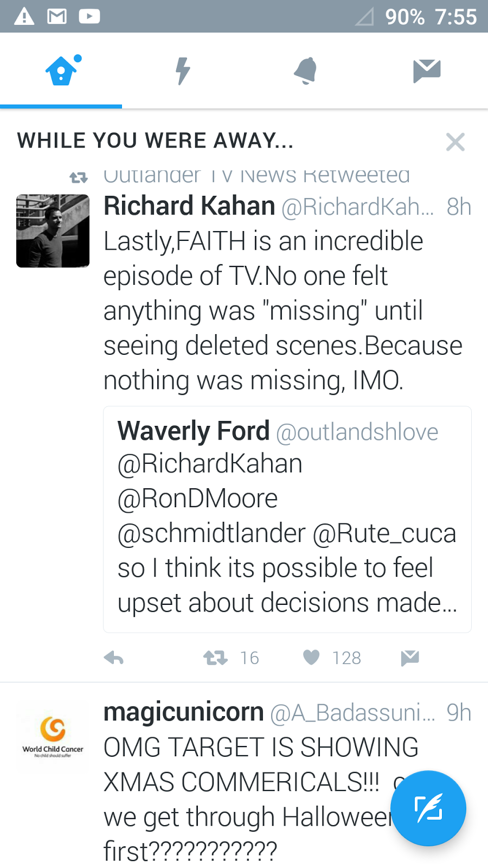Open the Gmail notification in status bar
The image size is (488, 868).
tap(57, 16)
